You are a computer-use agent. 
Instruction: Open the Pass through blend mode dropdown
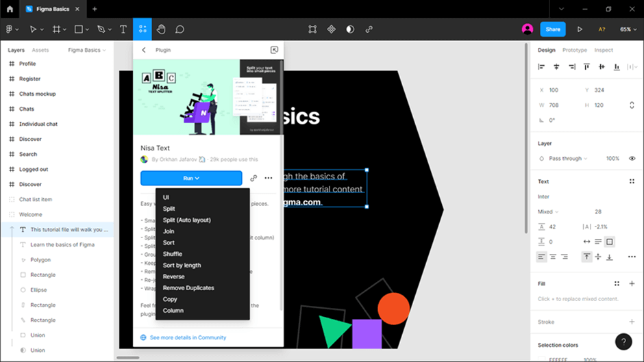tap(568, 159)
